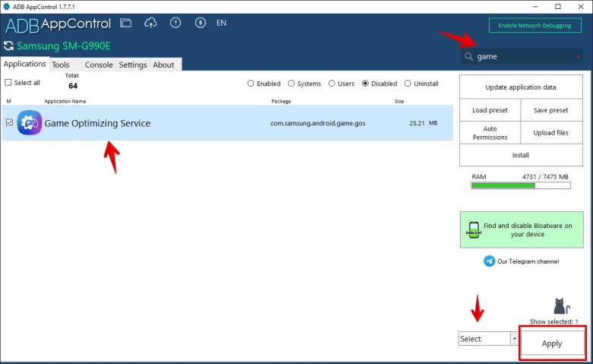
Task: Select the Users radio filter
Action: pos(331,84)
